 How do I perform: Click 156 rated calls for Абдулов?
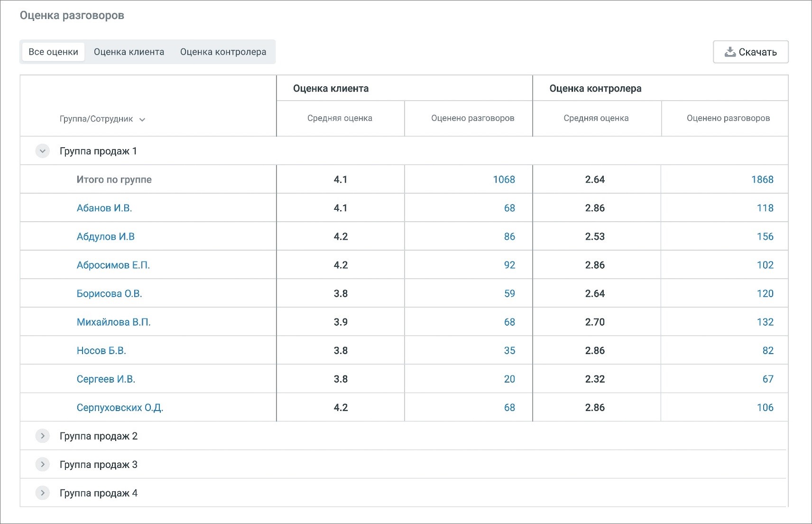click(765, 236)
